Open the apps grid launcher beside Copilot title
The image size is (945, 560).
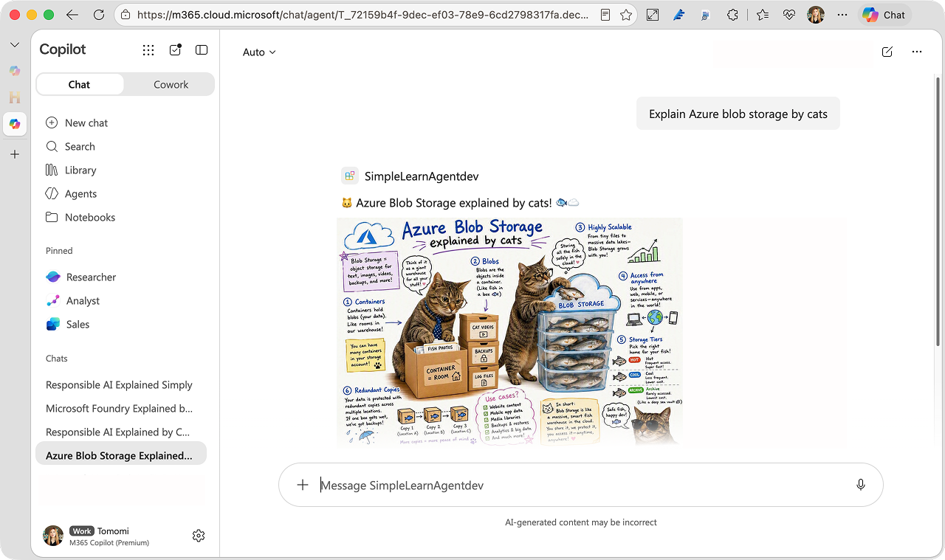(148, 50)
